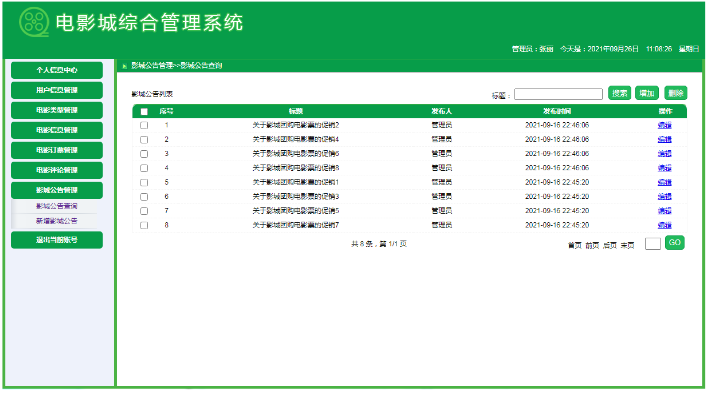Screen dimensions: 711x394
Task: Go to the first page 首页
Action: [x=575, y=245]
